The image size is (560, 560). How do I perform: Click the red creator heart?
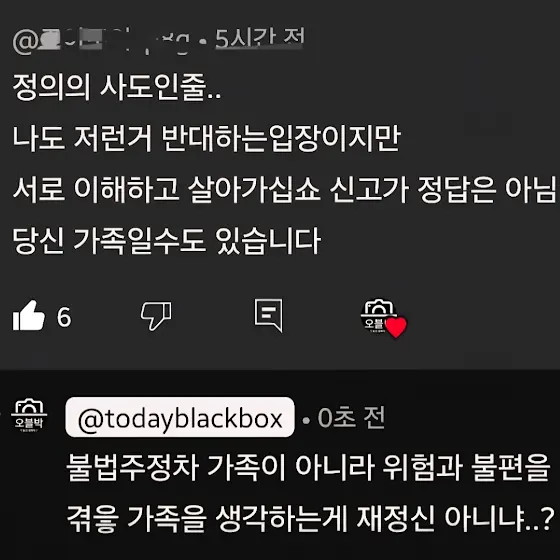[396, 327]
